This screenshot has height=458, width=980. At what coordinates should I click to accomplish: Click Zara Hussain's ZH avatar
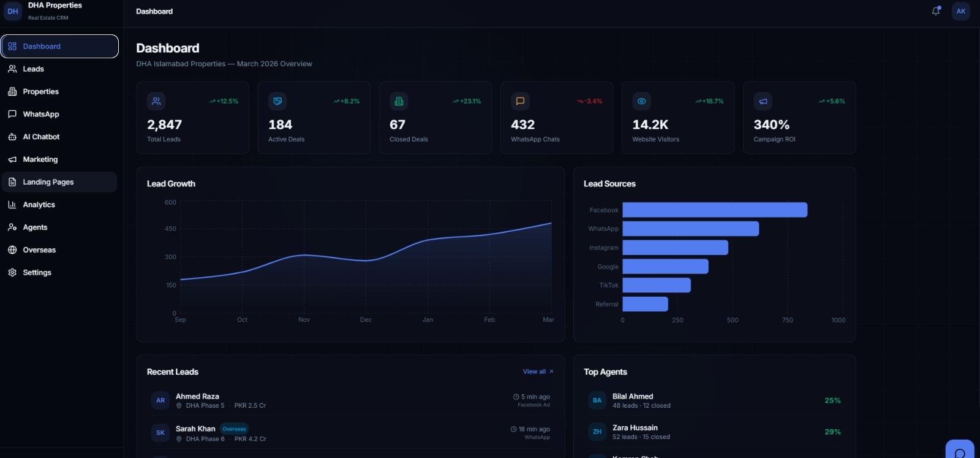pyautogui.click(x=597, y=432)
